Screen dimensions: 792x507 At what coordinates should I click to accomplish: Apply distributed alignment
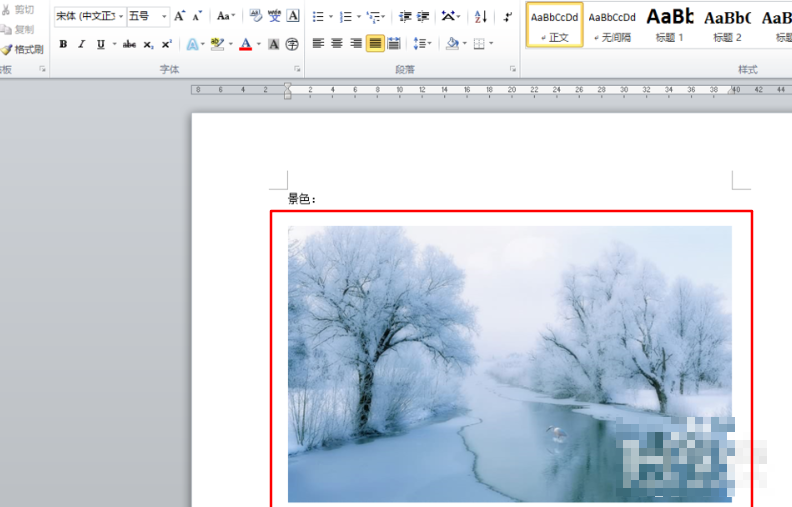tap(393, 43)
